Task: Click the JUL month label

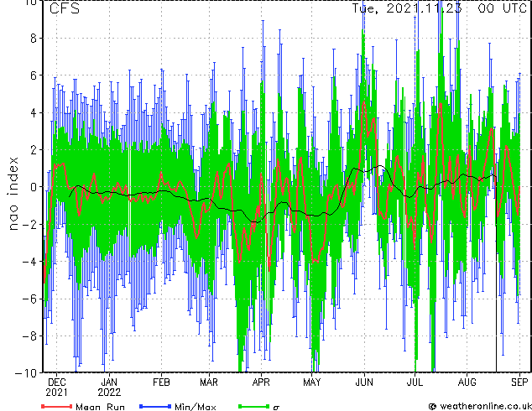Action: 415,382
